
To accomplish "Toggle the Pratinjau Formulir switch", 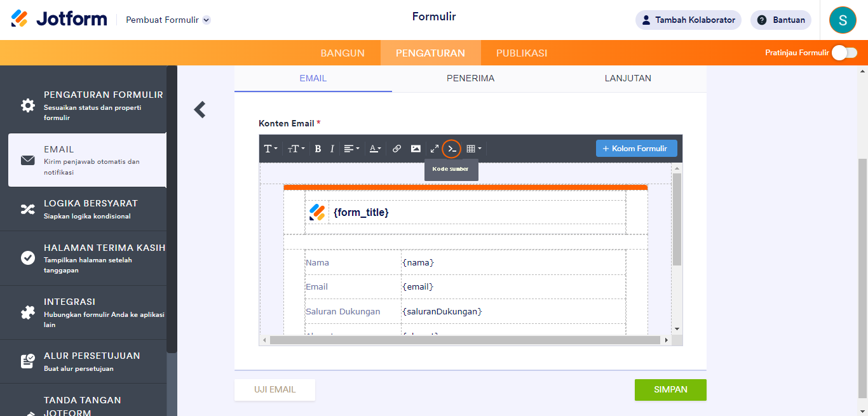I will 844,53.
